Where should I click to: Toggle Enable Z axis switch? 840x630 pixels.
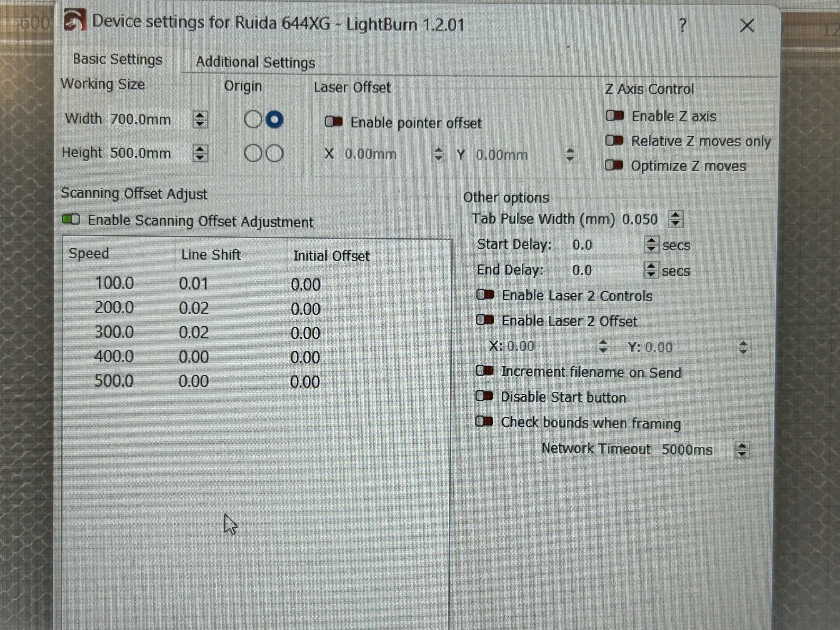click(615, 115)
